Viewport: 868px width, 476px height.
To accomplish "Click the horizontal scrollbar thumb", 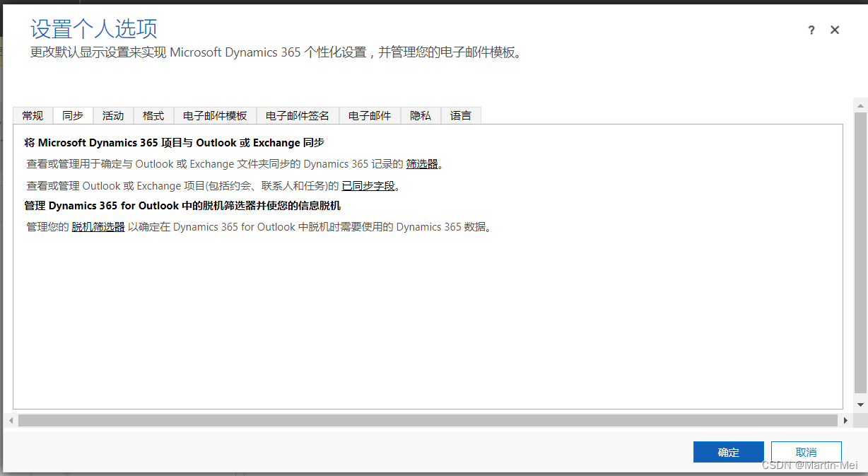I will [428, 420].
